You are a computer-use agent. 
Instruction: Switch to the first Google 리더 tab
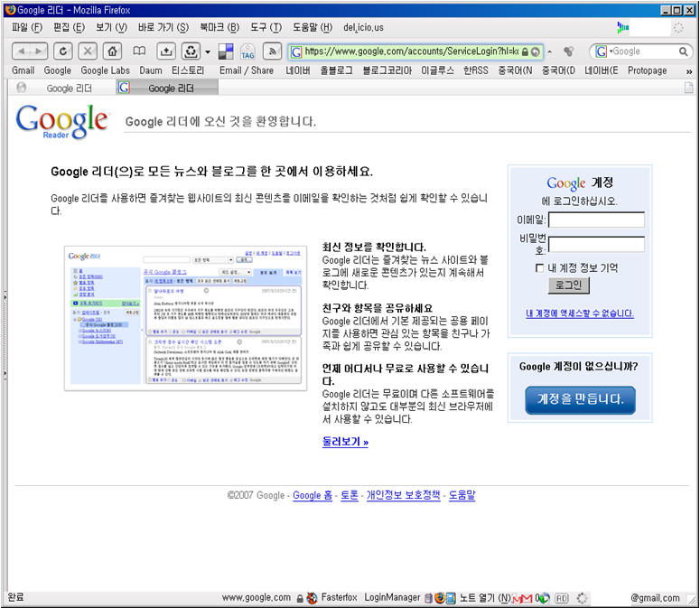(x=61, y=88)
